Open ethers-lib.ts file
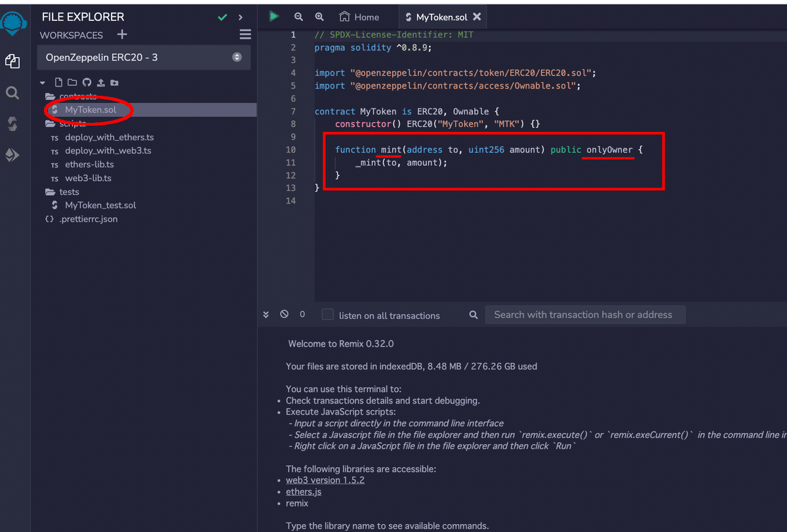The height and width of the screenshot is (532, 787). pos(89,165)
